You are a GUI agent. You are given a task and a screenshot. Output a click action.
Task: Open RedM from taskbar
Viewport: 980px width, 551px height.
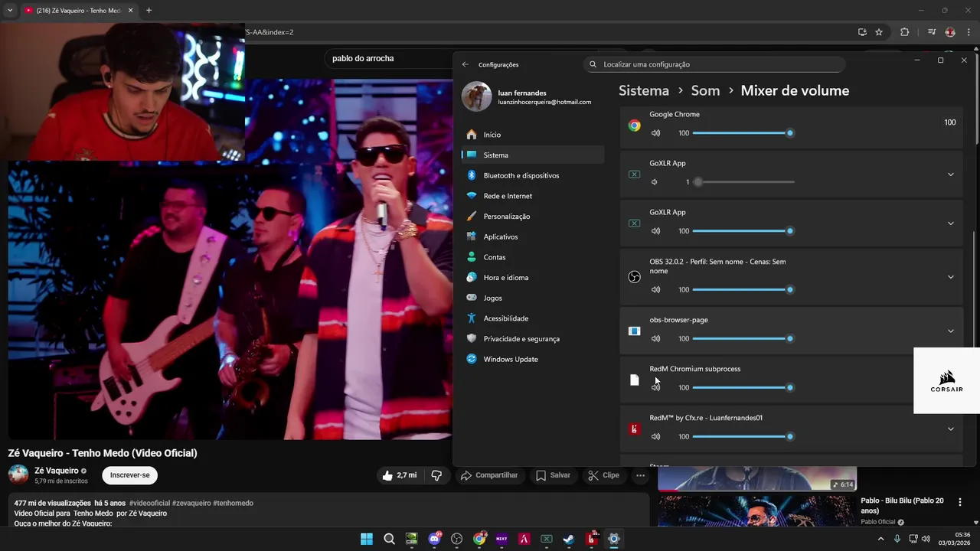[x=591, y=539]
